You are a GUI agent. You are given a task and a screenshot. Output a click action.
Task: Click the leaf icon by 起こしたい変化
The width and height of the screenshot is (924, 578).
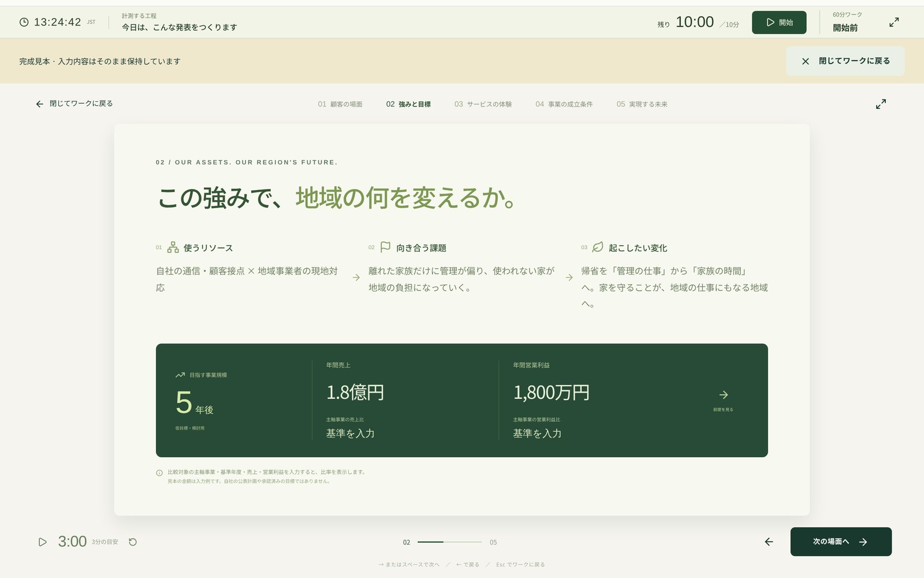pos(598,247)
